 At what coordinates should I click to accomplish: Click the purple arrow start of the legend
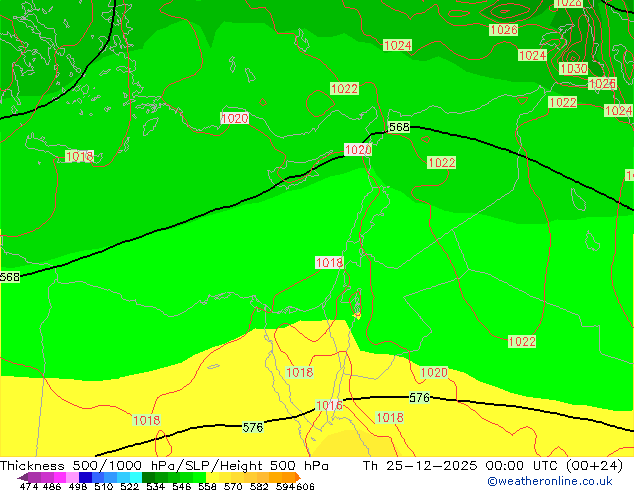[23, 477]
